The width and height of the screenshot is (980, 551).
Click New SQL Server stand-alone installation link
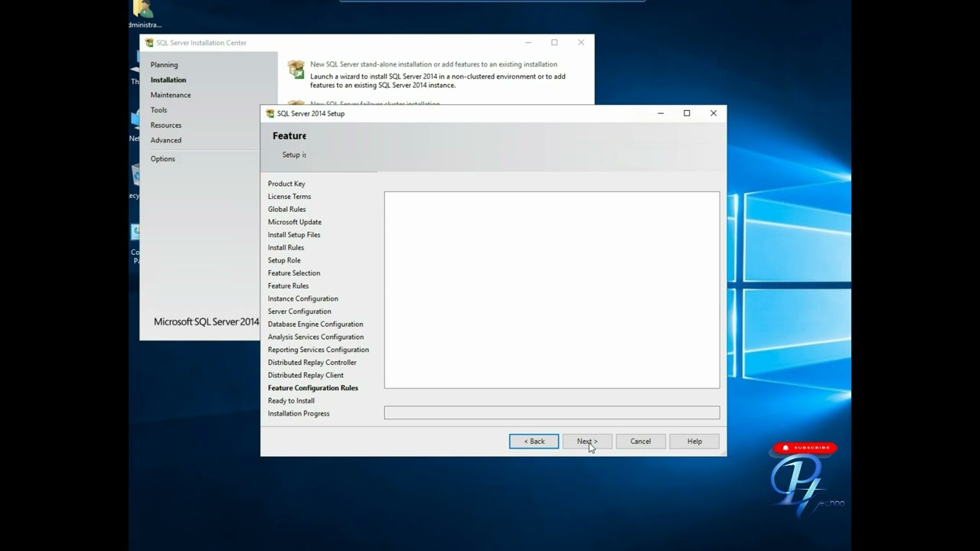click(x=433, y=64)
